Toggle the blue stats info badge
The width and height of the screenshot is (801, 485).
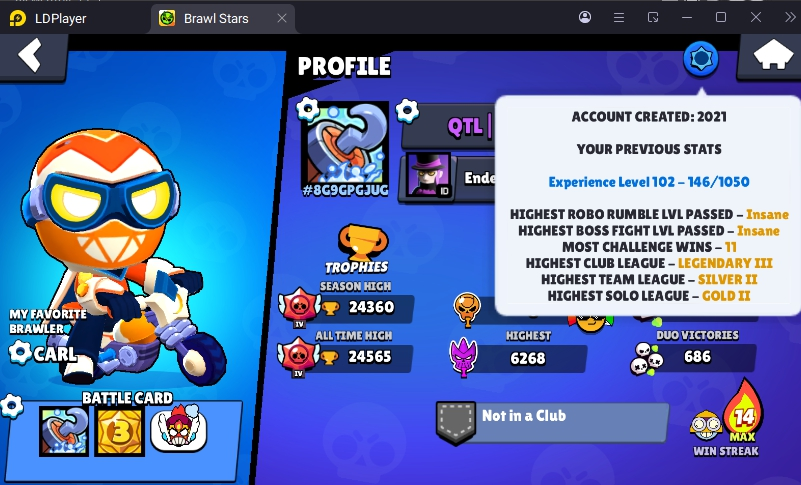[x=701, y=59]
